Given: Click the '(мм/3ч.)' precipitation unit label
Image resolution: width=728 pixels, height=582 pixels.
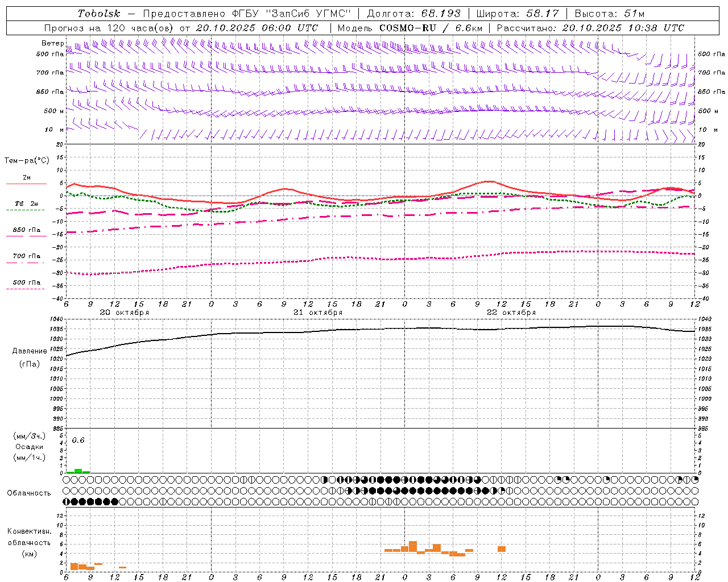Looking at the screenshot, I should 30,436.
